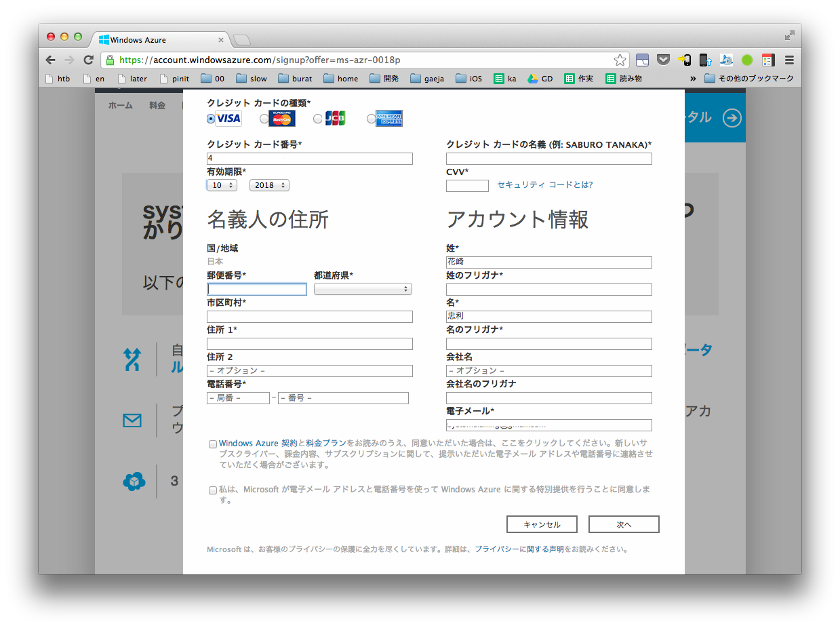Click the phone with yellow arrow extension
Image resolution: width=840 pixels, height=628 pixels.
tap(685, 60)
